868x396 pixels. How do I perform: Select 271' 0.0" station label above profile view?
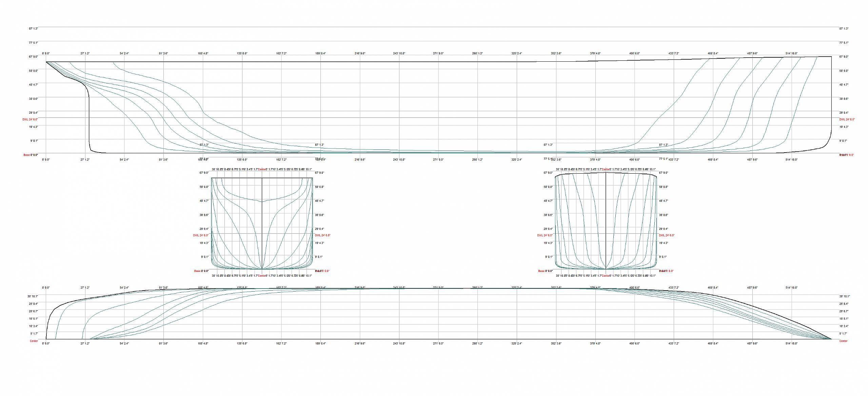pos(438,54)
